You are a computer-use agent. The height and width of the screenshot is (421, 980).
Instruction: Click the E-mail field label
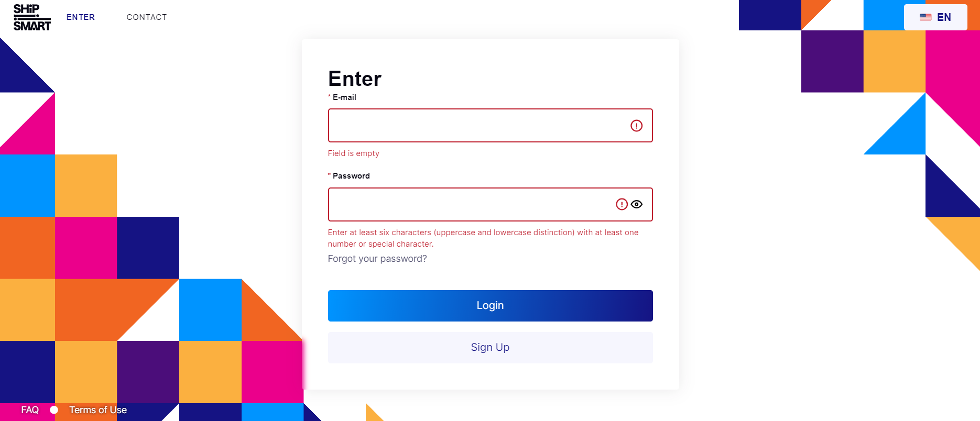click(x=344, y=97)
